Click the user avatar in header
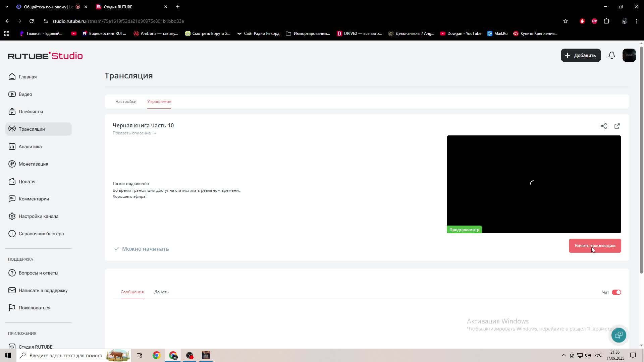Image resolution: width=644 pixels, height=362 pixels. click(629, 55)
